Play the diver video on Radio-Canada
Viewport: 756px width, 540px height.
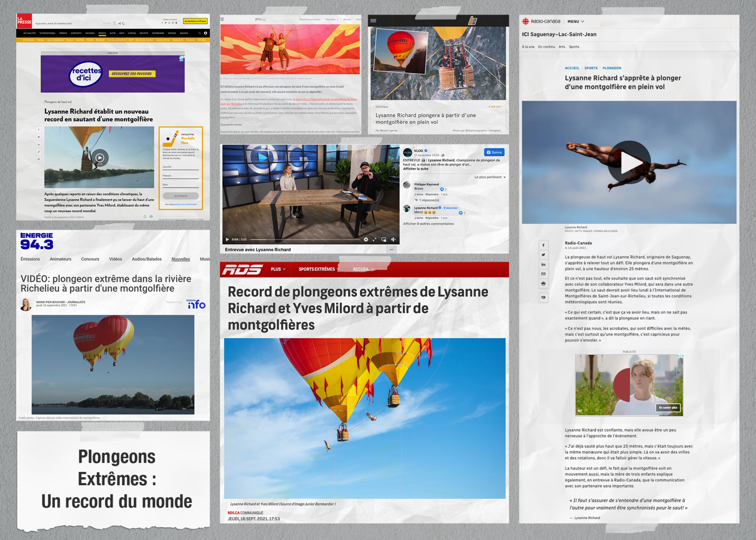point(629,162)
